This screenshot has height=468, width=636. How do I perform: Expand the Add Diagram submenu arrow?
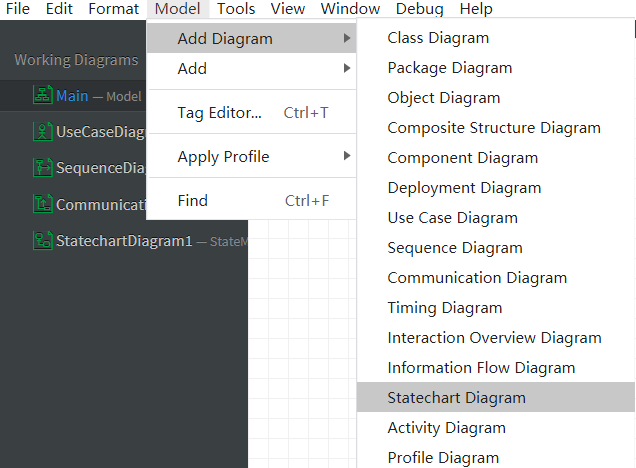[346, 38]
